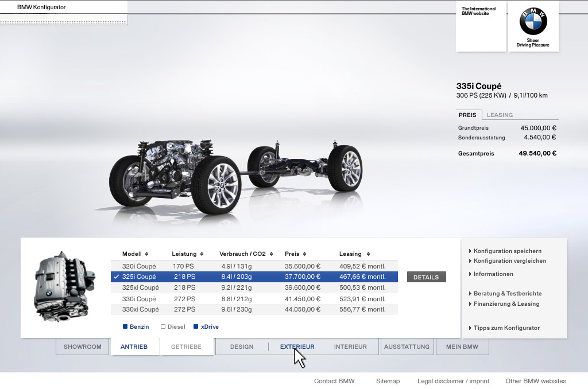The height and width of the screenshot is (389, 588).
Task: Expand Tipps zum Konfigurator entry
Action: 504,328
